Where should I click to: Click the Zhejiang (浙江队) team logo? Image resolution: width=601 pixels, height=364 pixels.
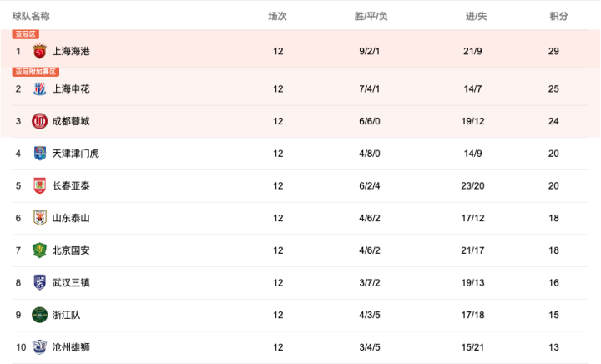tap(39, 315)
